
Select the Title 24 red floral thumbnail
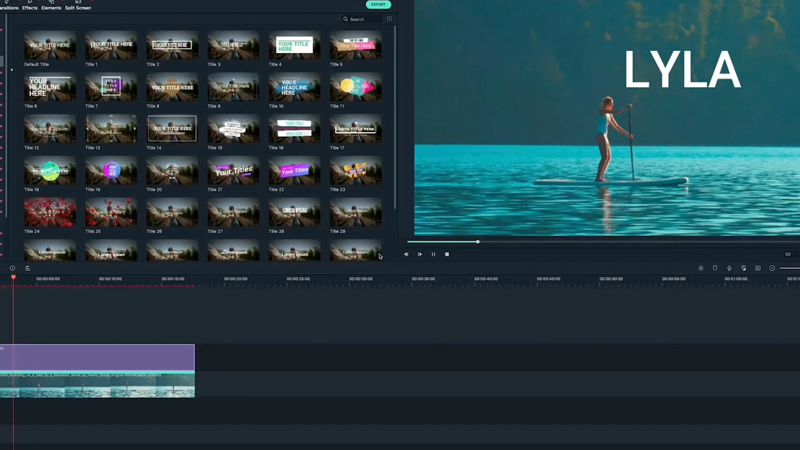pos(49,213)
